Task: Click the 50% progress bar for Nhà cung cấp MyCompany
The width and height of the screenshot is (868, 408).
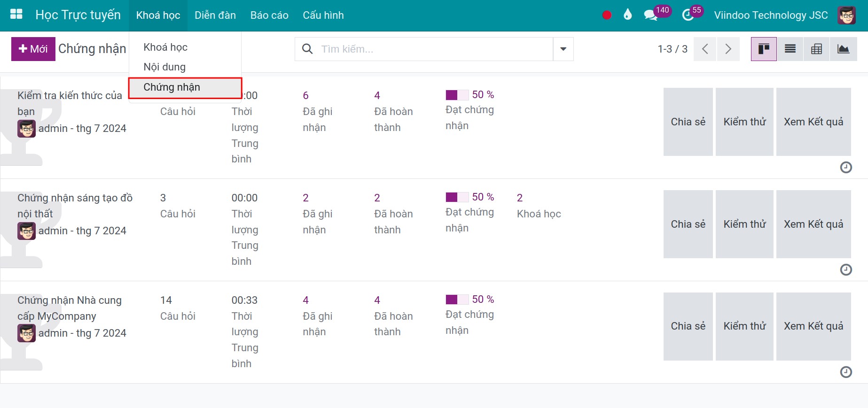Action: point(457,300)
